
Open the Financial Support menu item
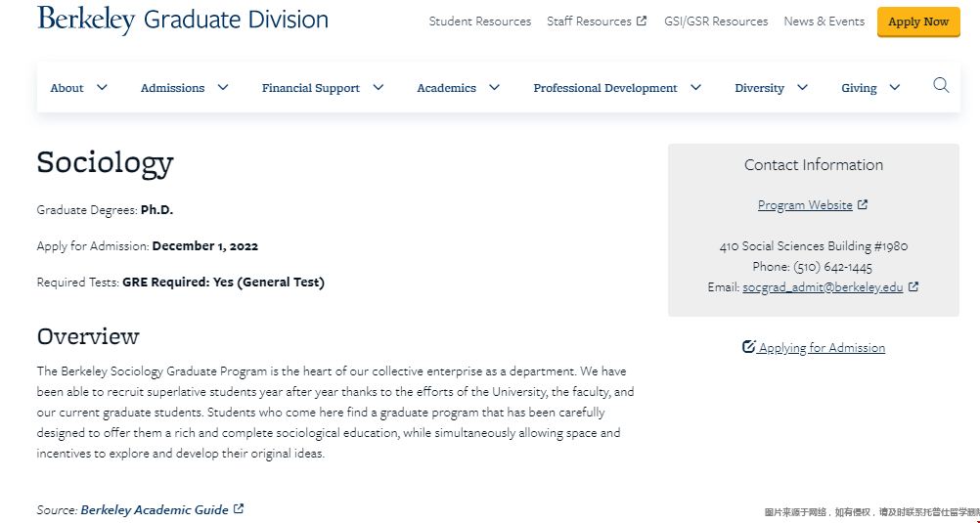(311, 88)
